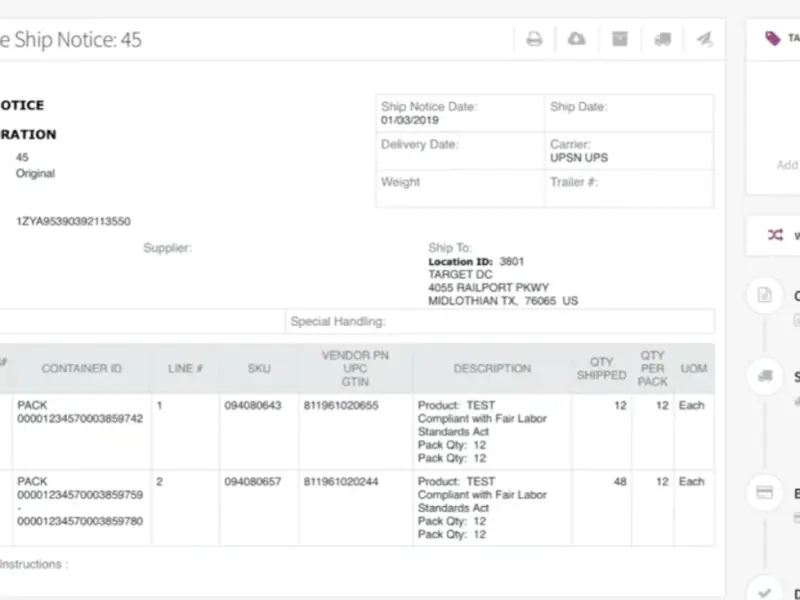The image size is (800, 600).
Task: Click the credit card step icon in the timeline
Action: [765, 493]
